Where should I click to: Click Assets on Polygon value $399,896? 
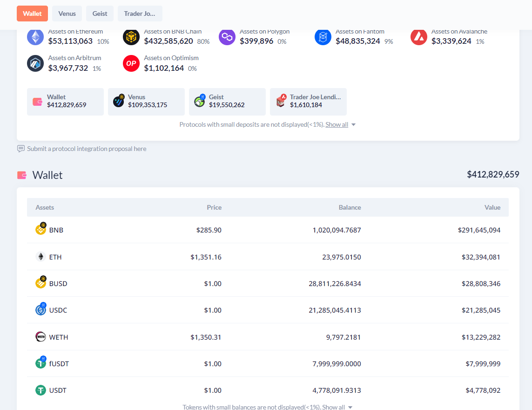pos(256,41)
